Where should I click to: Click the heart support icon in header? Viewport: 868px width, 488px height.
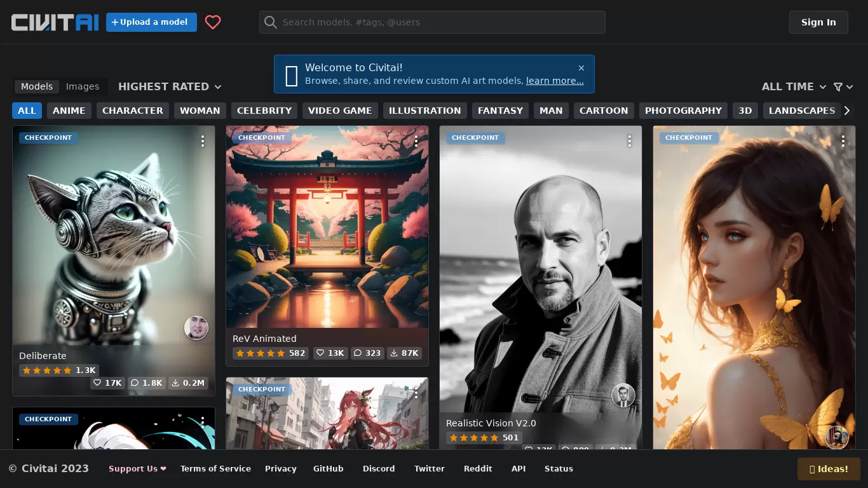pos(213,22)
